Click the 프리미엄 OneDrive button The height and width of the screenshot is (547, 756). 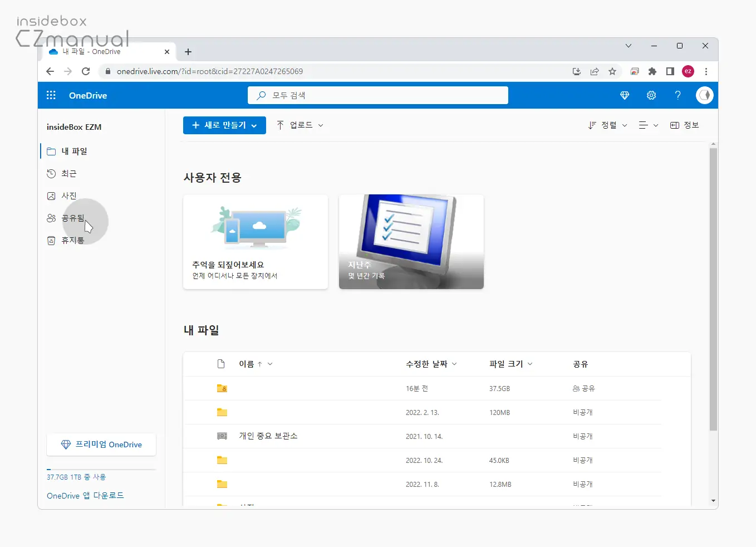[101, 445]
